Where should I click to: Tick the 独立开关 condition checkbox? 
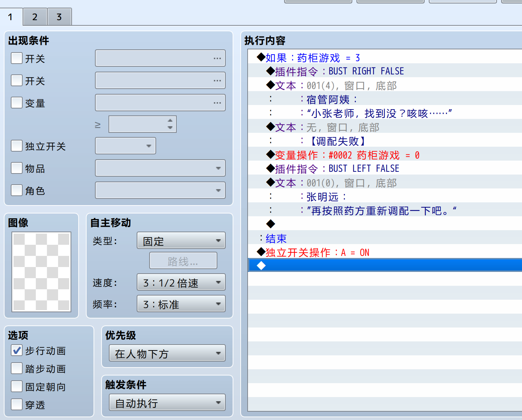(x=17, y=146)
